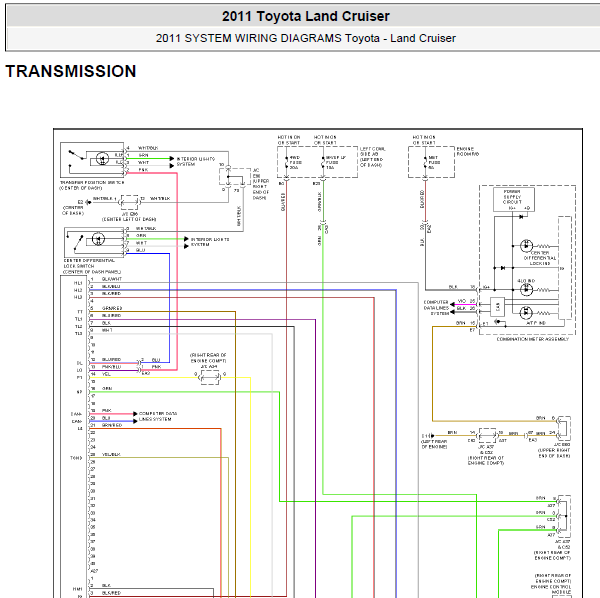Click the 'ENGINE ROOM R/B' label

[x=468, y=151]
